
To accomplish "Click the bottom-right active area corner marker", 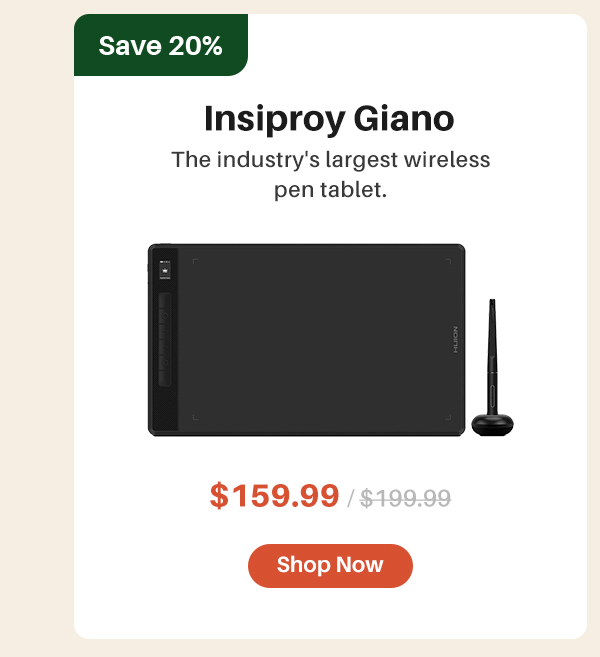I will 448,417.
